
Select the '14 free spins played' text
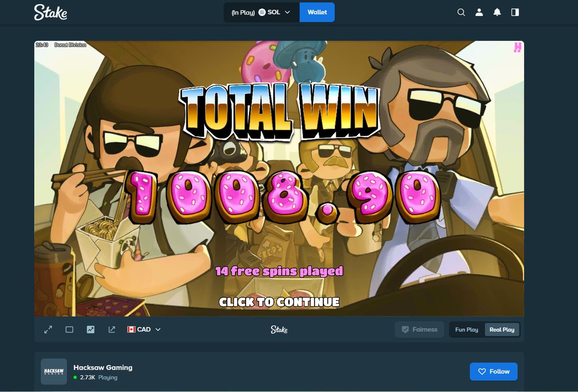[279, 272]
